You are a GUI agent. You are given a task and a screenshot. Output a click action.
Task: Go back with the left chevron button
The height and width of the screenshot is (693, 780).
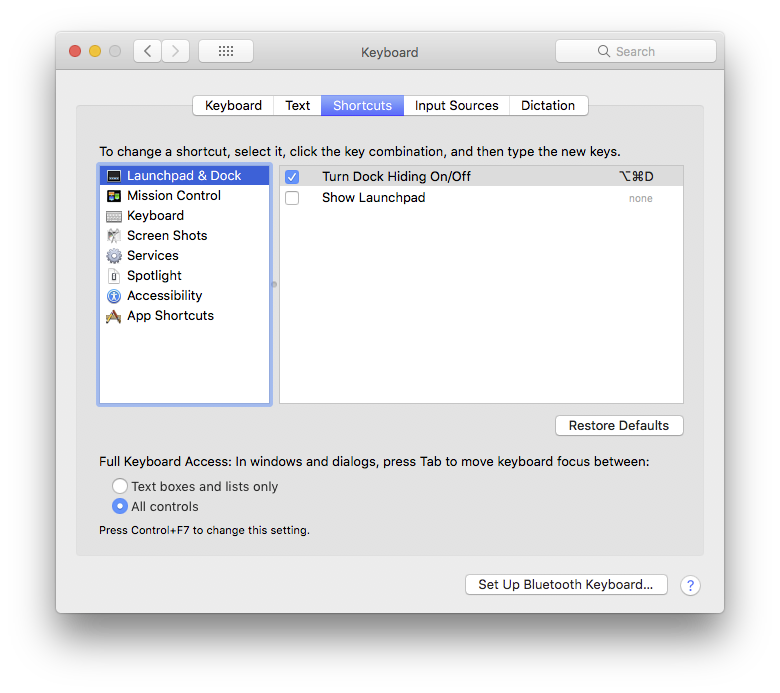pos(147,51)
